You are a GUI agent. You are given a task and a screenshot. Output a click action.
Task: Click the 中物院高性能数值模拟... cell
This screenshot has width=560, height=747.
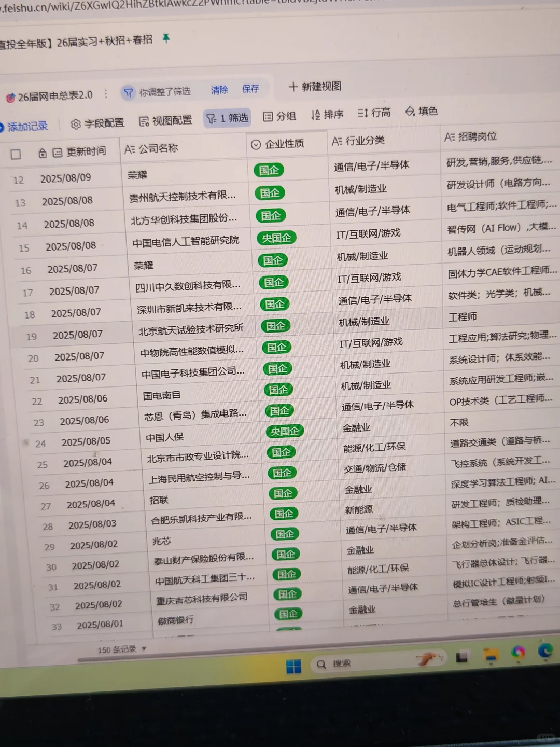tap(192, 351)
